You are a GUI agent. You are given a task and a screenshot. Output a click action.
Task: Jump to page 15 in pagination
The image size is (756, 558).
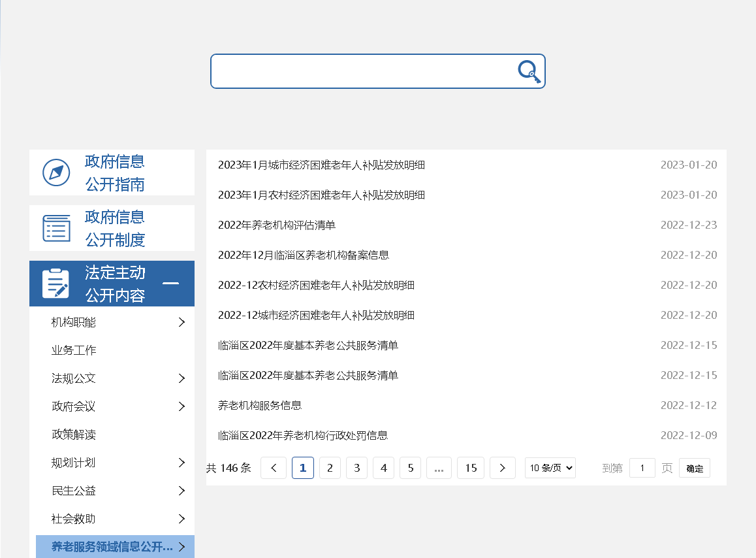point(471,468)
